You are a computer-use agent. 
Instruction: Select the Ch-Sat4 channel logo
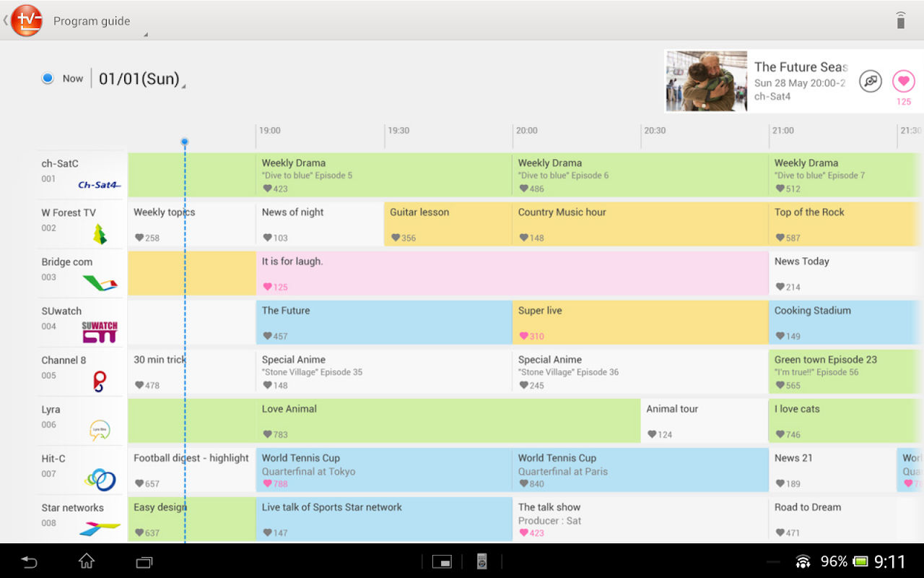[99, 185]
